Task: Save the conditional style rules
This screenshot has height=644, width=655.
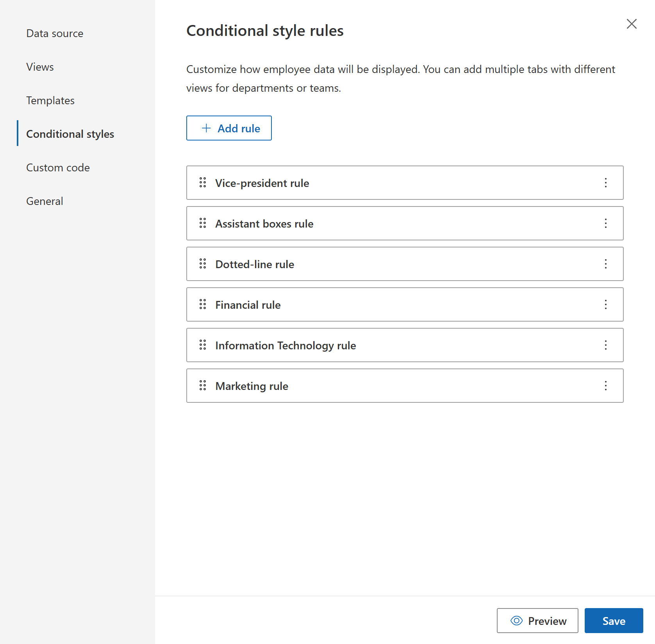Action: pyautogui.click(x=614, y=621)
